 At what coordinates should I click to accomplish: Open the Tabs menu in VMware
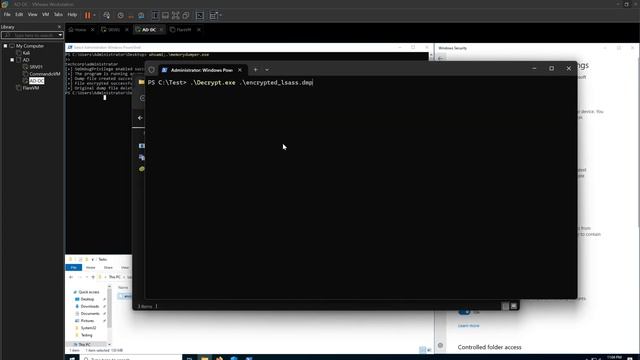coord(58,14)
